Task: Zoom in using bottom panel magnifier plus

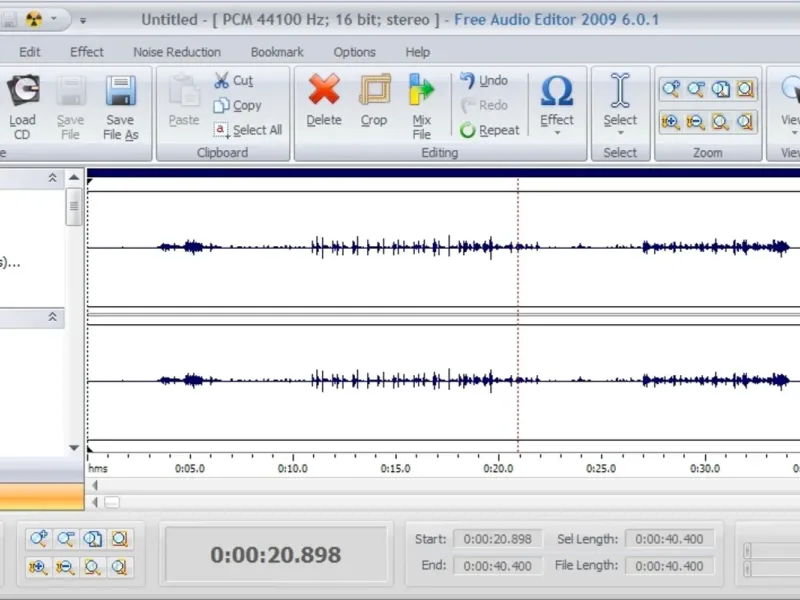Action: tap(39, 539)
